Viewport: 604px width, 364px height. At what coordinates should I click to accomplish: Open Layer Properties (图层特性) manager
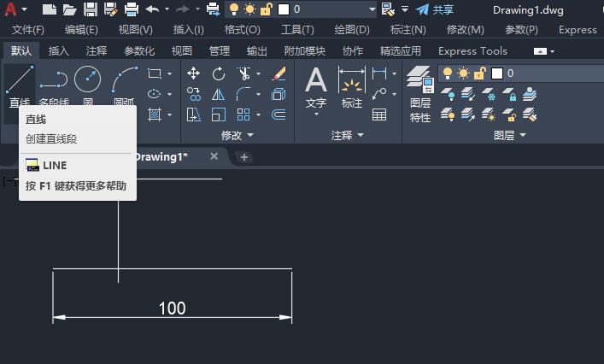(x=420, y=94)
